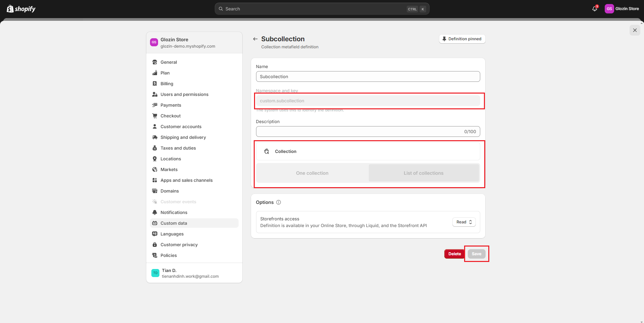The height and width of the screenshot is (323, 644).
Task: Go to Users and permissions settings
Action: pyautogui.click(x=184, y=94)
